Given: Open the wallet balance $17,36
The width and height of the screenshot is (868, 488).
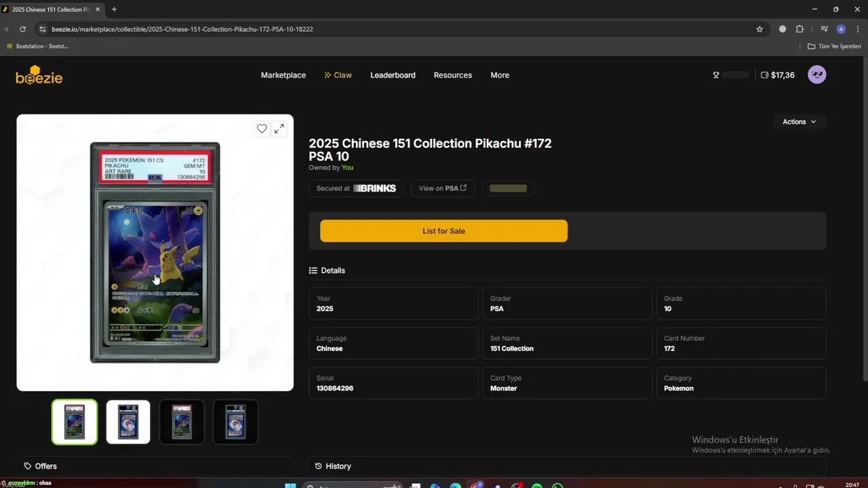Looking at the screenshot, I should pyautogui.click(x=778, y=75).
